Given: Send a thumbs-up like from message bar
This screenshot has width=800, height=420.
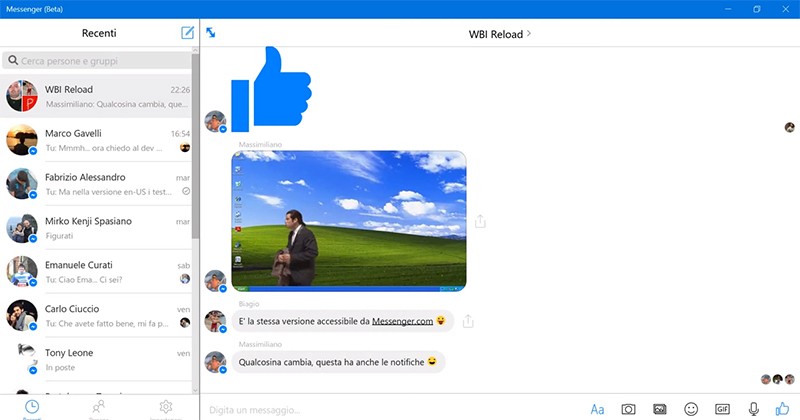Looking at the screenshot, I should tap(782, 408).
